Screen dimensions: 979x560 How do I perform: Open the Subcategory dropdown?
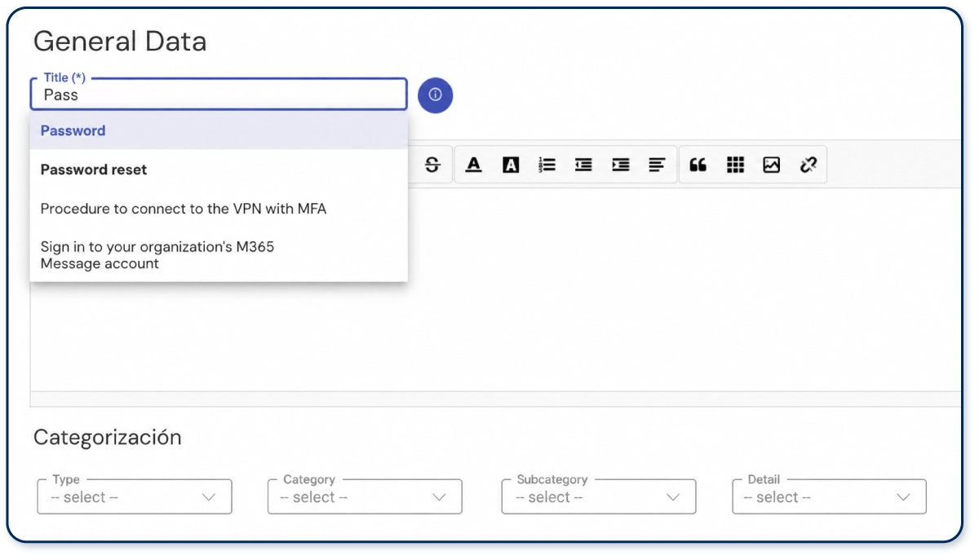pos(599,496)
